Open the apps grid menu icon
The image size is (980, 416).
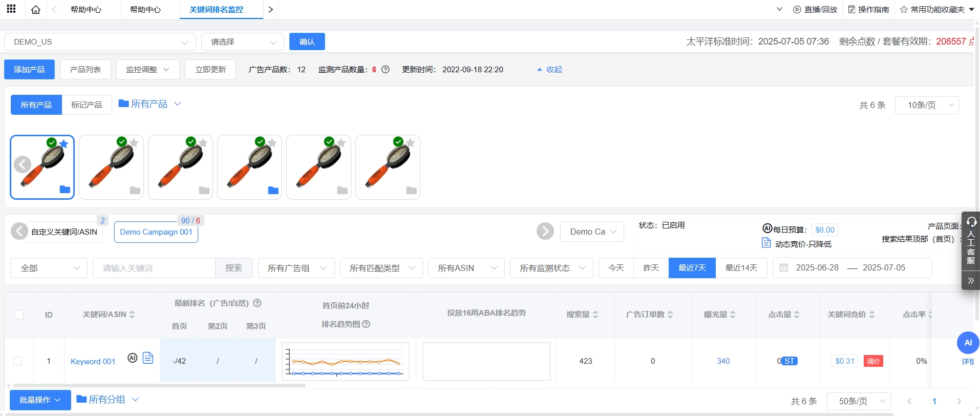11,9
